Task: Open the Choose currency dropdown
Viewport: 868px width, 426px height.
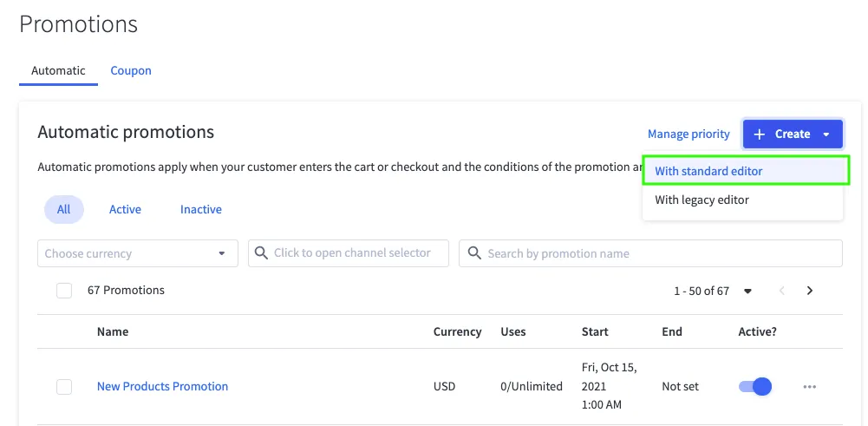Action: click(138, 253)
